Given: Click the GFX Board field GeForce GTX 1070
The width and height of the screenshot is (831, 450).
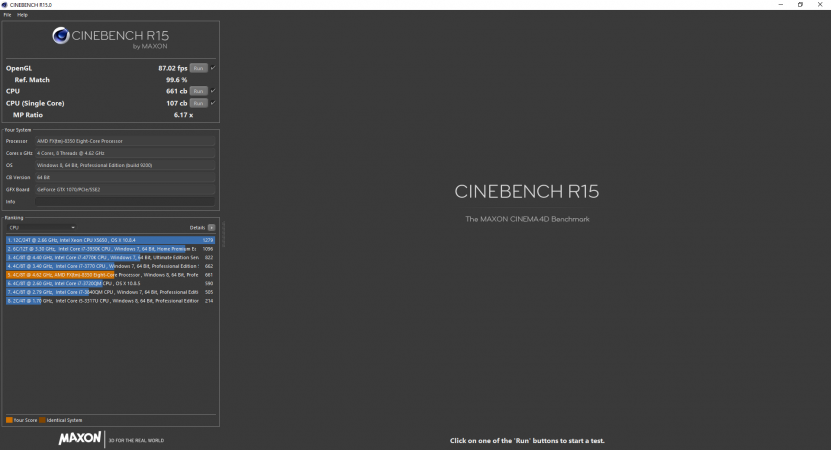Looking at the screenshot, I should (125, 189).
